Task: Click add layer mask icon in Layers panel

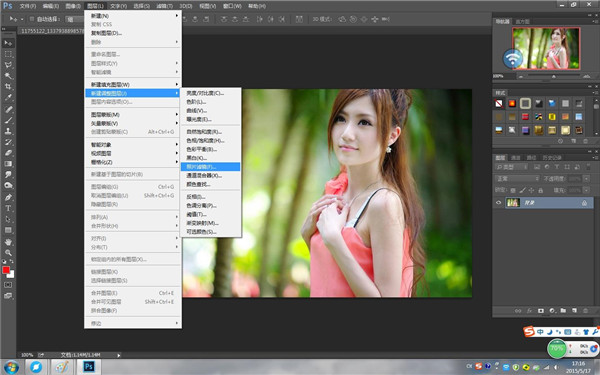Action: pos(541,311)
